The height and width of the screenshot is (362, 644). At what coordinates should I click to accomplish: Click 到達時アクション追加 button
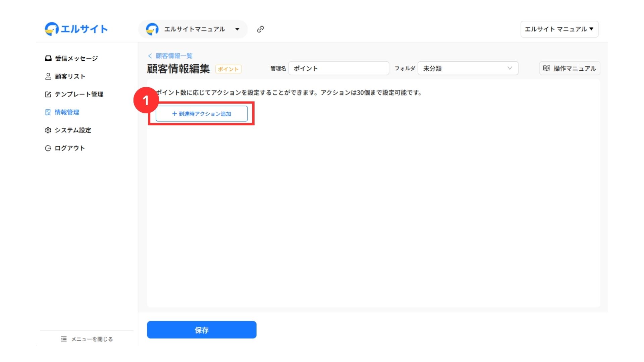(202, 114)
